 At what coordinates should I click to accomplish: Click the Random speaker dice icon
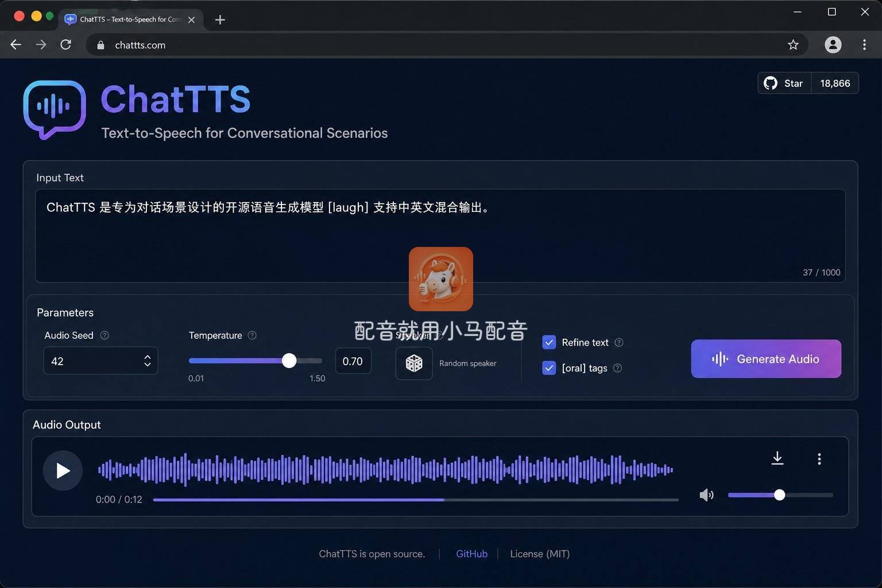tap(414, 363)
